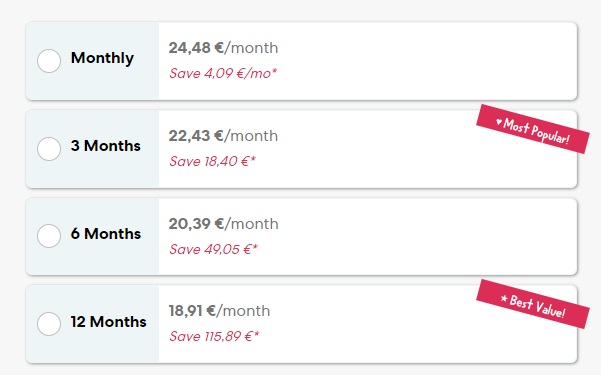This screenshot has height=375, width=601.
Task: Click the 24,48 €/month price
Action: pos(223,48)
